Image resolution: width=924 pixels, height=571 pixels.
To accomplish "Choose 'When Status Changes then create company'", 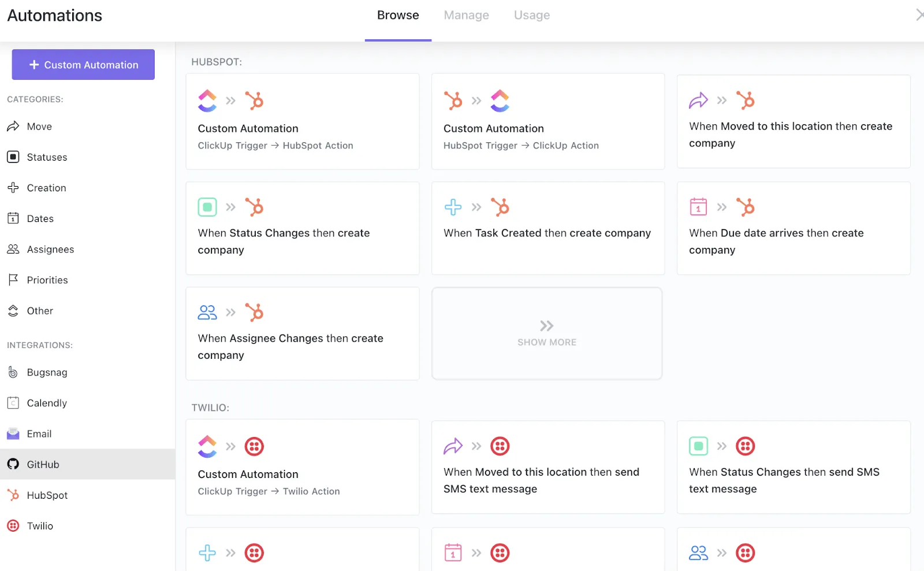I will (303, 228).
